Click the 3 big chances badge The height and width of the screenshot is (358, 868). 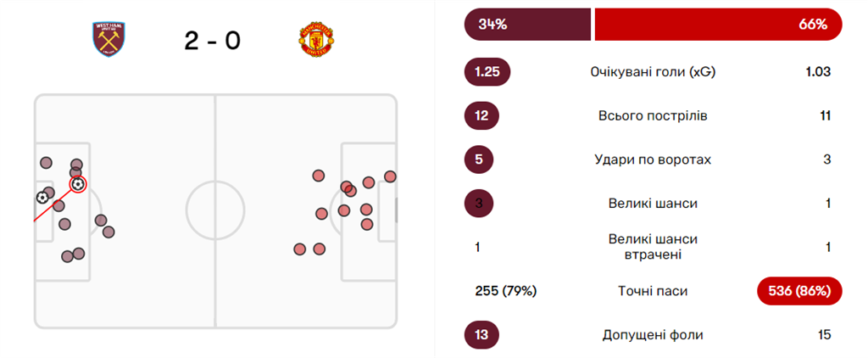click(x=478, y=204)
